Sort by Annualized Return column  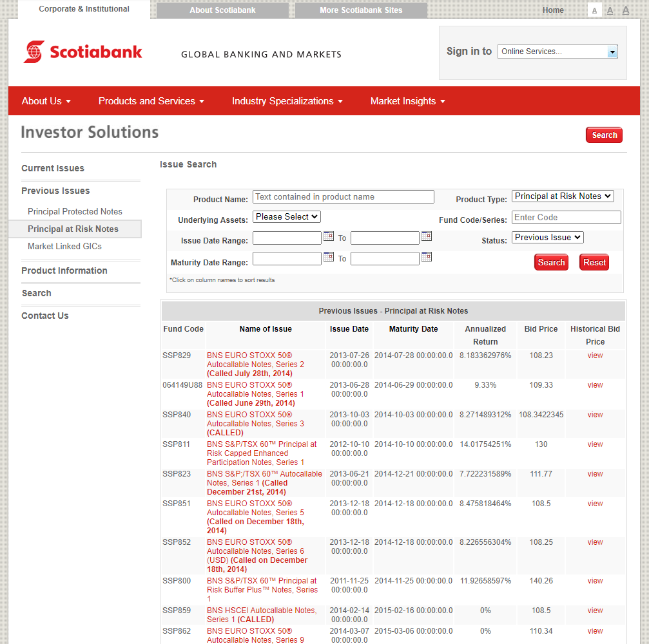(485, 335)
